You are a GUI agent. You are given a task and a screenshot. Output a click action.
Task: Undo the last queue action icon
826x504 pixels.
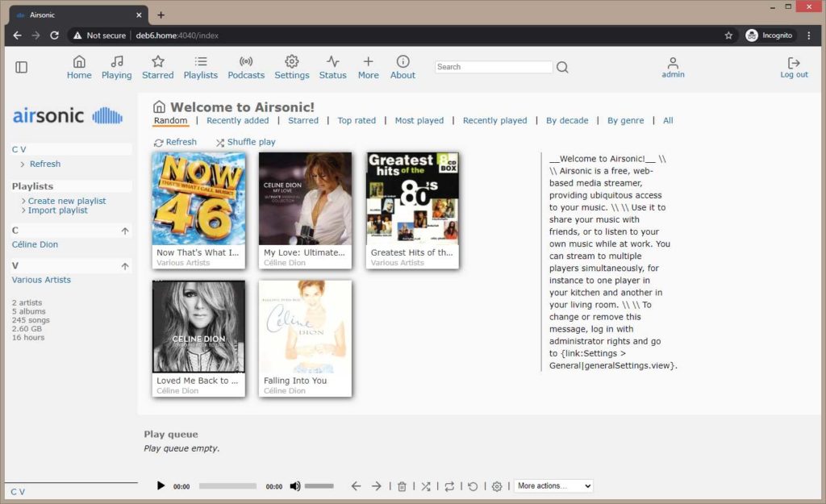pyautogui.click(x=473, y=486)
